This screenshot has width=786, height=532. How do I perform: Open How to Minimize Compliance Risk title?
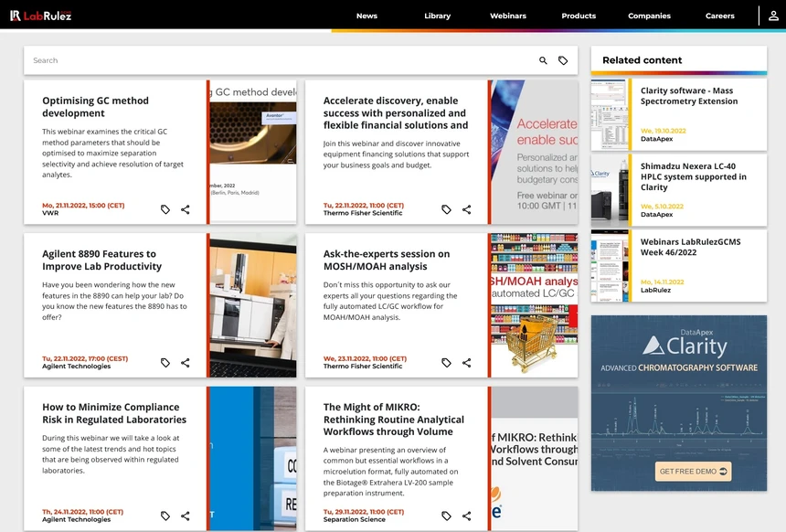click(x=114, y=413)
